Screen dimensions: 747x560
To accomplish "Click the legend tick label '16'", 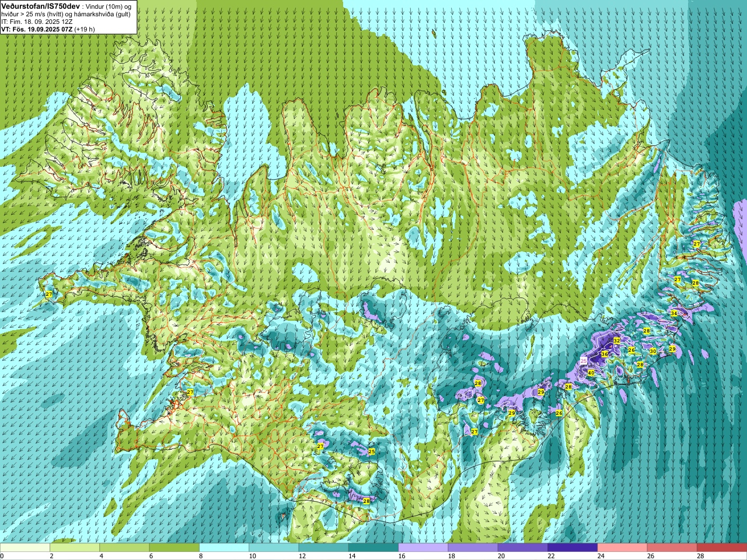I will [x=402, y=556].
